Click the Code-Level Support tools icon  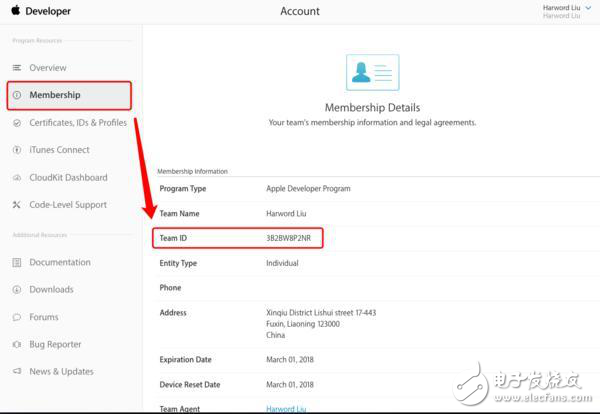[17, 205]
